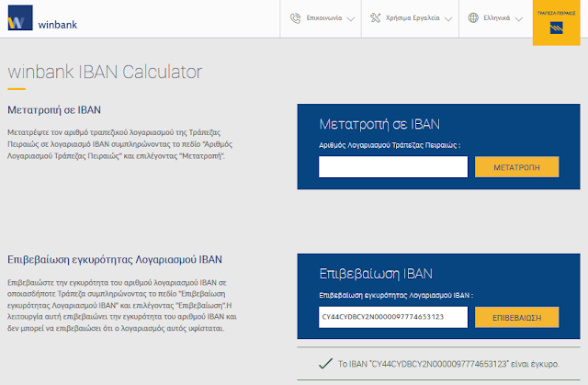The image size is (588, 385).
Task: Click the Επιβεβαίωση εγκυρότητας Λογαριασμού IBAN heading
Action: [x=115, y=259]
